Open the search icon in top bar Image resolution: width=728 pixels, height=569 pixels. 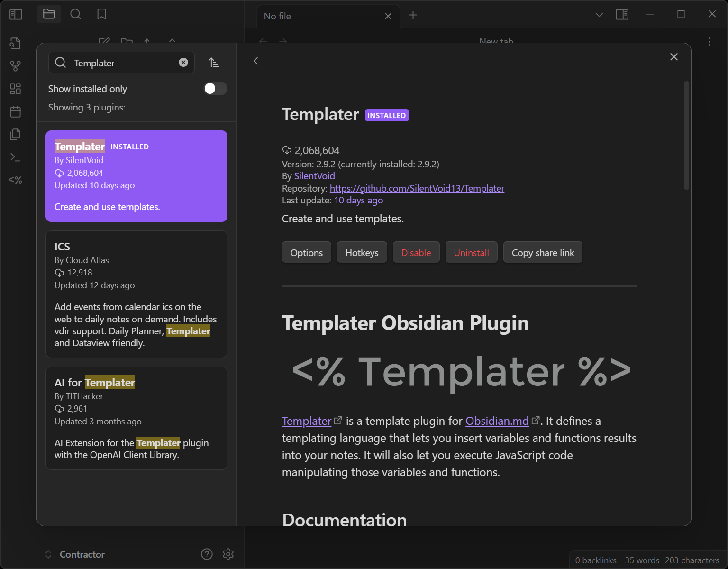coord(75,14)
